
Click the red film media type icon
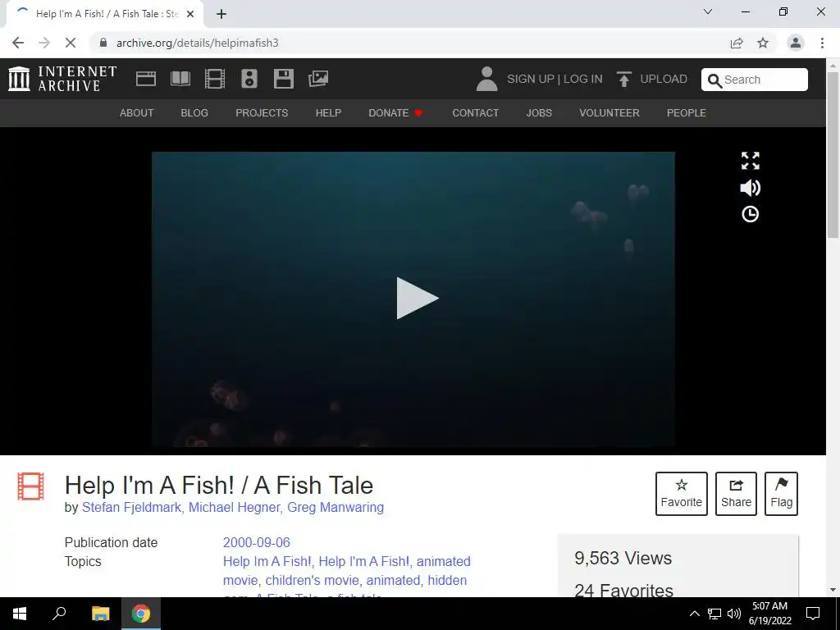tap(30, 486)
